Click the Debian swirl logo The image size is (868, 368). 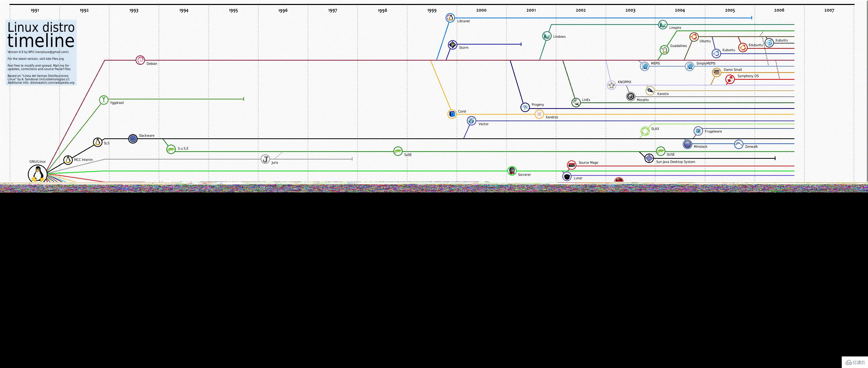point(140,60)
